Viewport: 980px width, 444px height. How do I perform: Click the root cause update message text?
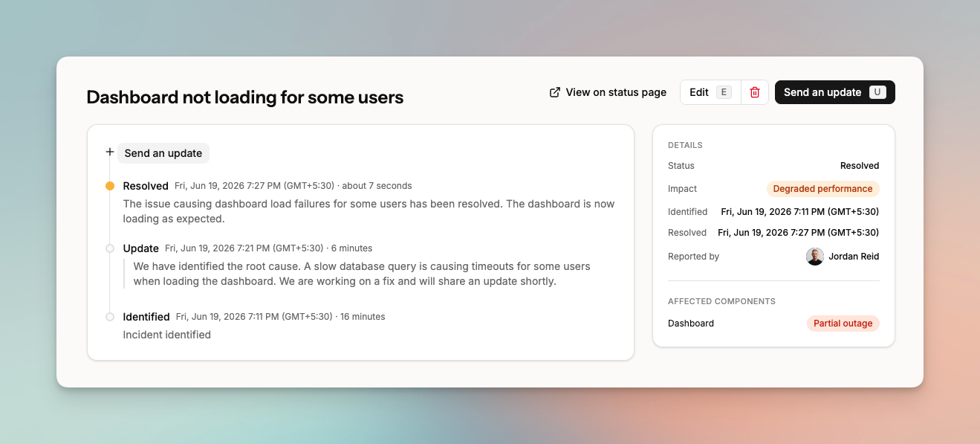[x=362, y=274]
